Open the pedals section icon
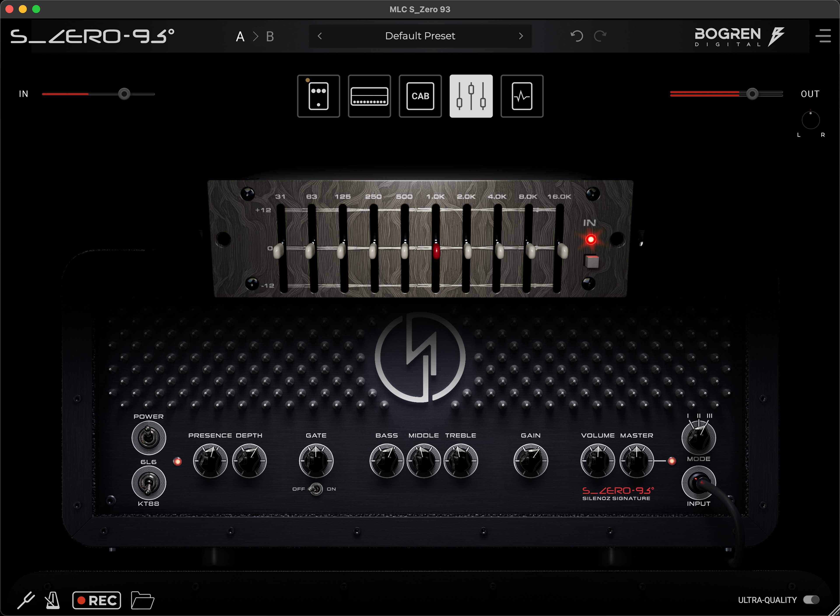Screen dimensions: 840x616 pyautogui.click(x=318, y=96)
